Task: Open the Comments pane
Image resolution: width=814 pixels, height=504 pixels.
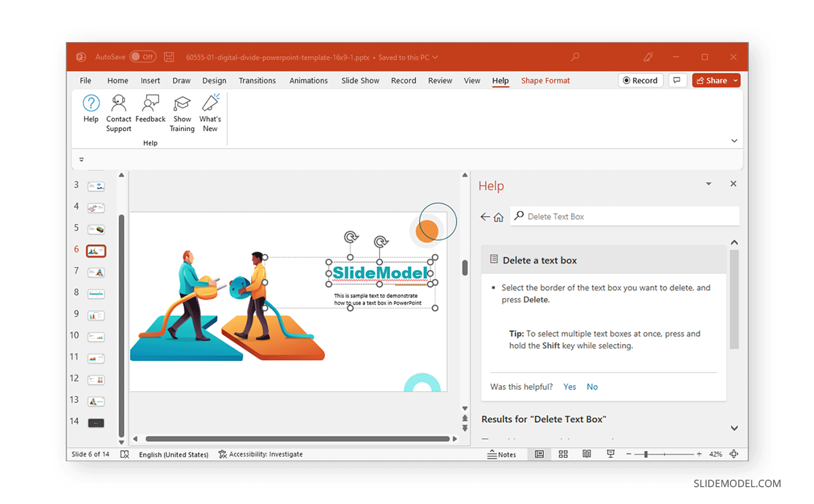Action: click(677, 80)
